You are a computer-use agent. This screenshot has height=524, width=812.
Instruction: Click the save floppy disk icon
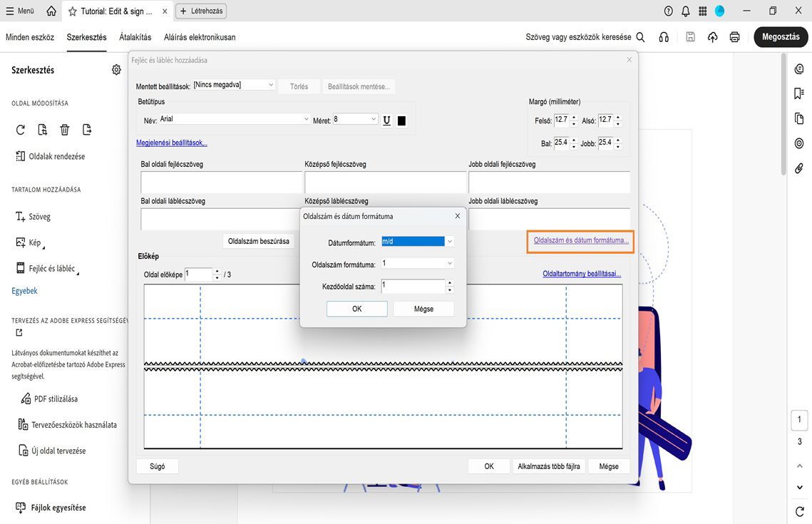pyautogui.click(x=690, y=37)
